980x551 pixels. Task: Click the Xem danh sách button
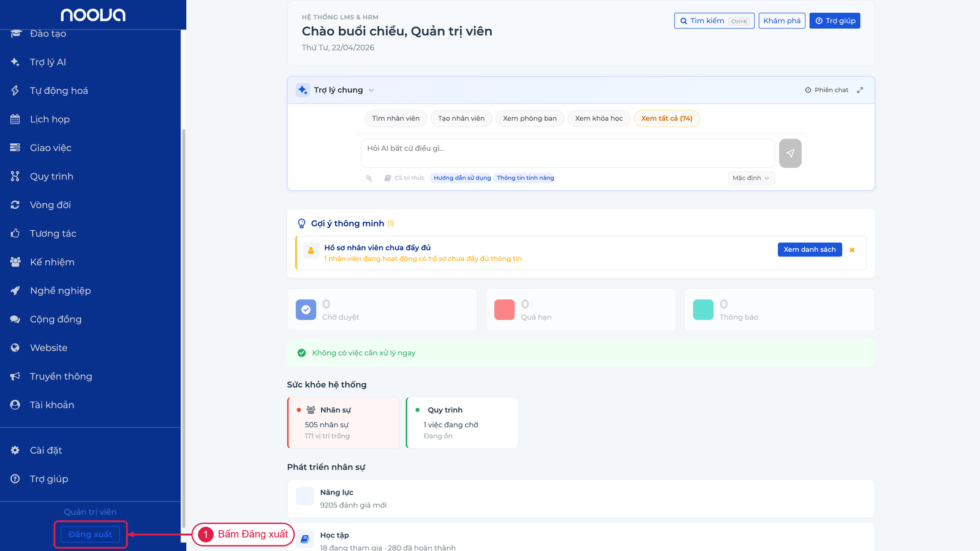coord(810,250)
